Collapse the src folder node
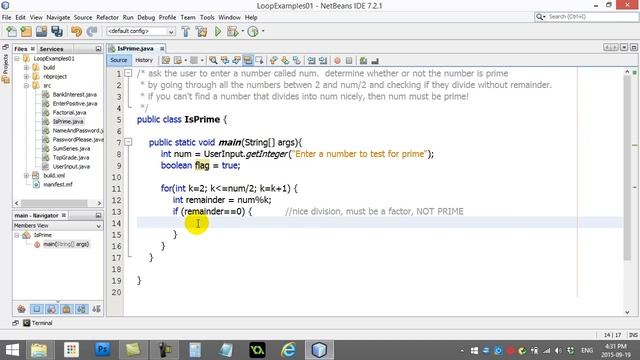Image resolution: width=640 pixels, height=360 pixels. [26, 85]
